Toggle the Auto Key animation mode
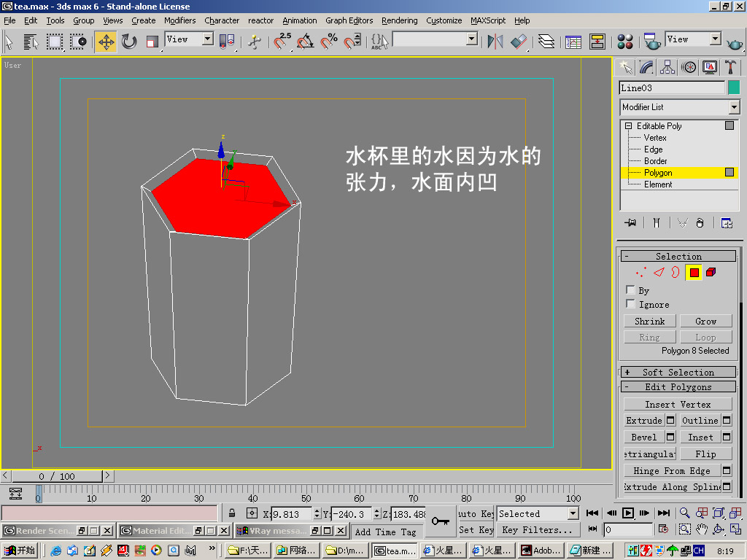This screenshot has width=747, height=560. pyautogui.click(x=476, y=513)
